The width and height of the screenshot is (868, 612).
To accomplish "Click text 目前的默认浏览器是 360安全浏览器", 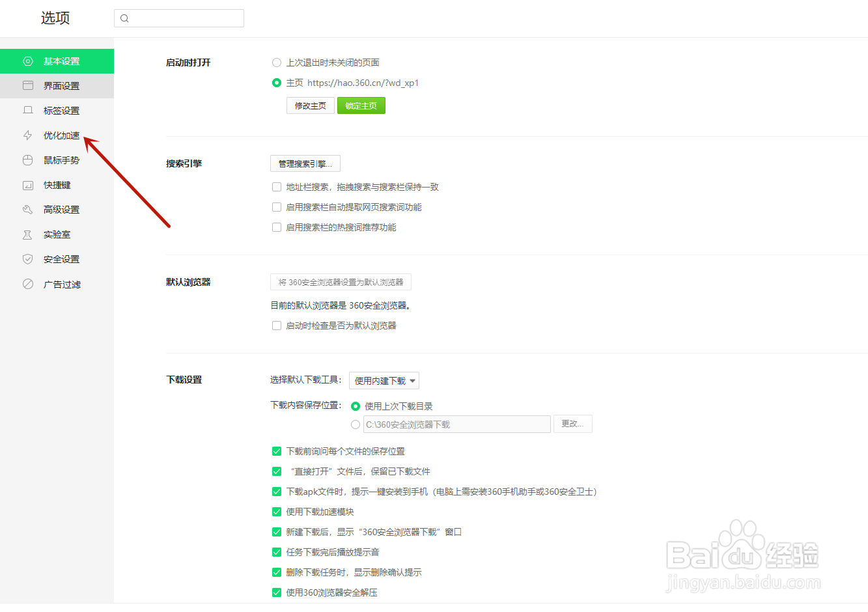I will pos(341,305).
